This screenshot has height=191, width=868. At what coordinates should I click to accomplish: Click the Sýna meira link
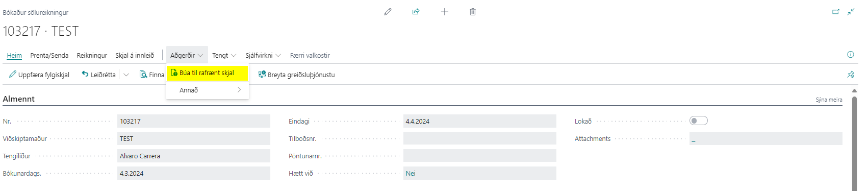(829, 100)
